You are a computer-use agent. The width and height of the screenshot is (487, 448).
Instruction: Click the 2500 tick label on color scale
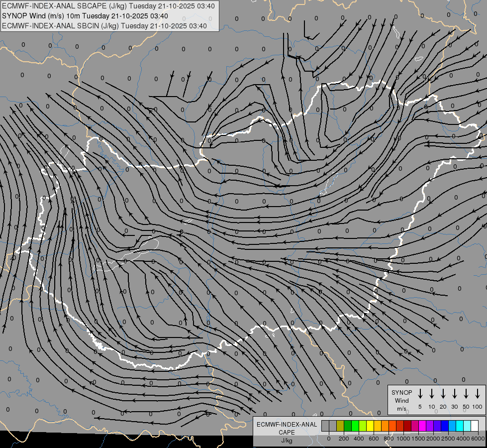point(448,439)
